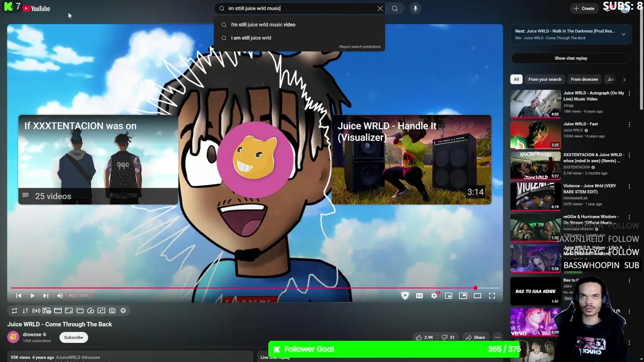Open Handle It (Visualizer) end card
Viewport: 644px width, 362px height.
coord(411,160)
